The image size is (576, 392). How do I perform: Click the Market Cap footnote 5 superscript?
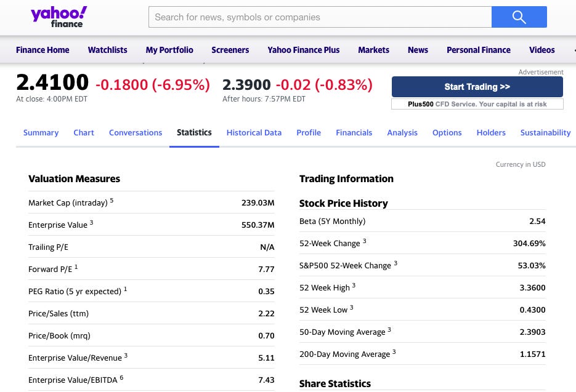[112, 199]
